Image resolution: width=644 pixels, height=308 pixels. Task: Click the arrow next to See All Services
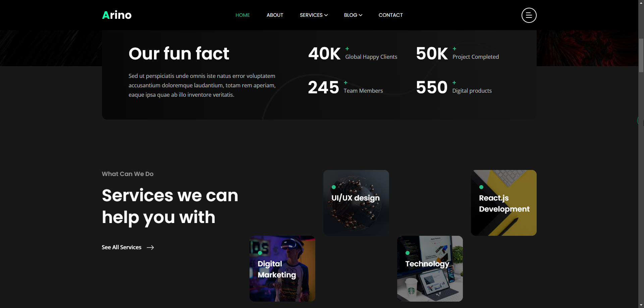[x=150, y=248]
